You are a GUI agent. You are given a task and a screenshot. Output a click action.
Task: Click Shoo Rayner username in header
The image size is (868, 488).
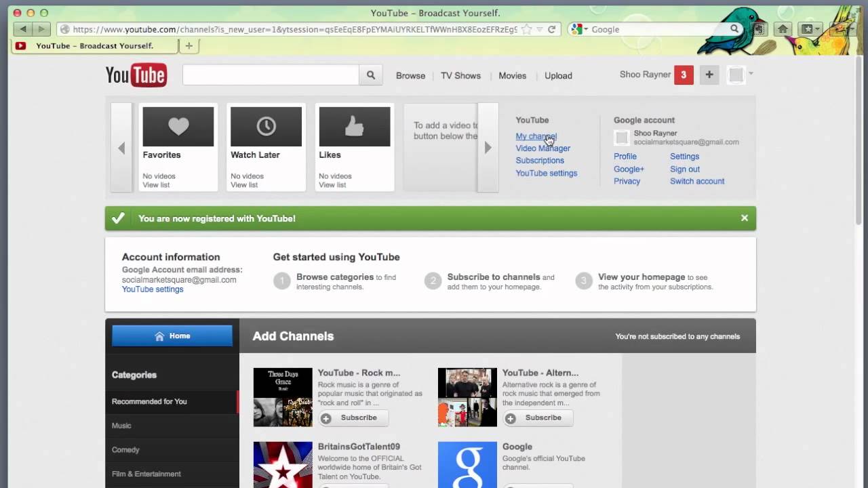coord(645,75)
